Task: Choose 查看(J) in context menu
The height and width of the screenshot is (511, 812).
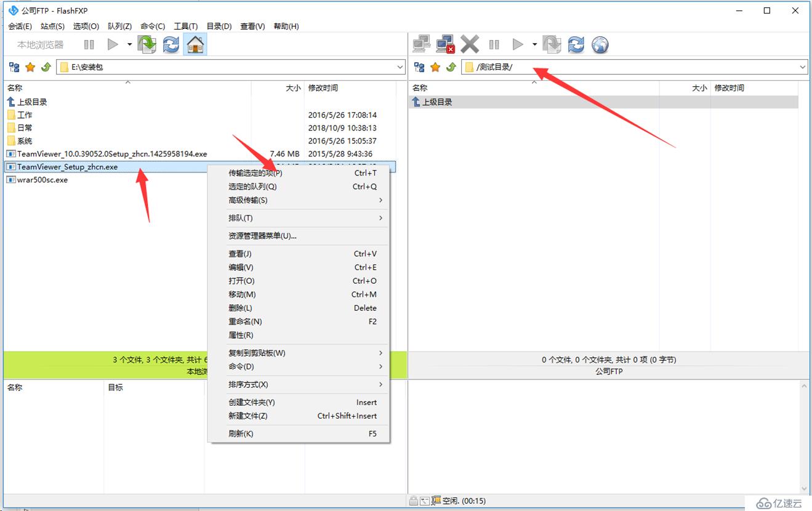Action: point(299,254)
